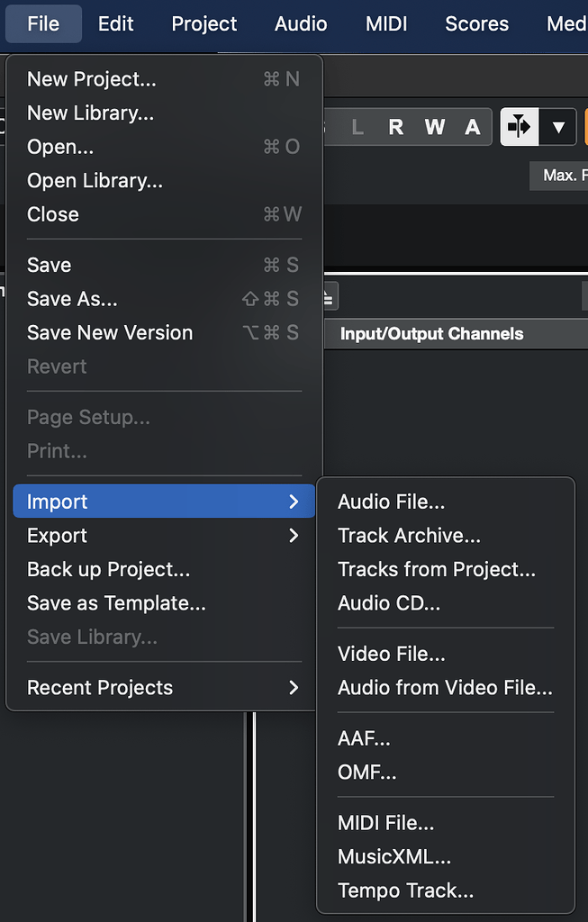Open the Scores menu in the menu bar
Viewport: 588px width, 922px height.
[x=476, y=24]
